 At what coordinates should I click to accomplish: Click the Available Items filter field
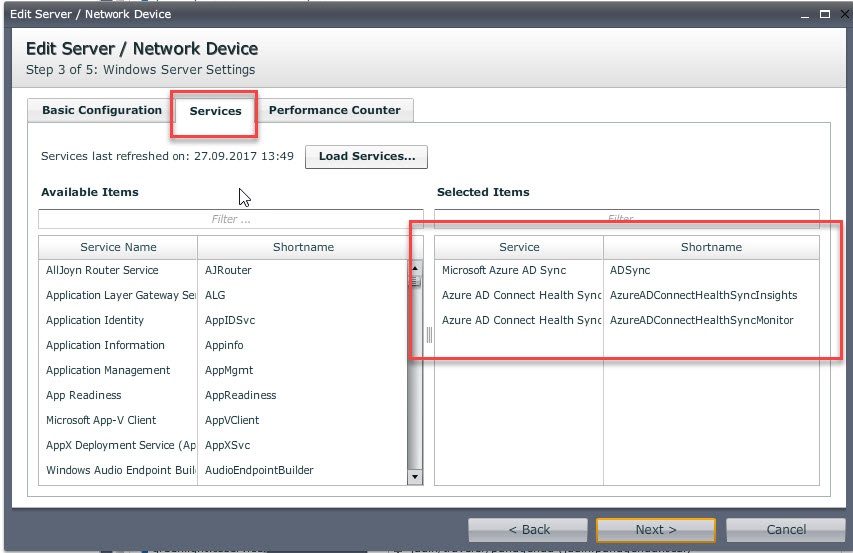tap(231, 218)
